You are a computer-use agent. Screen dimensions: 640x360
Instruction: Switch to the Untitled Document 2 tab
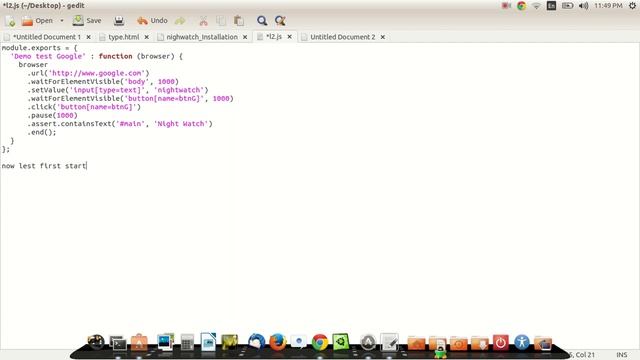click(342, 37)
